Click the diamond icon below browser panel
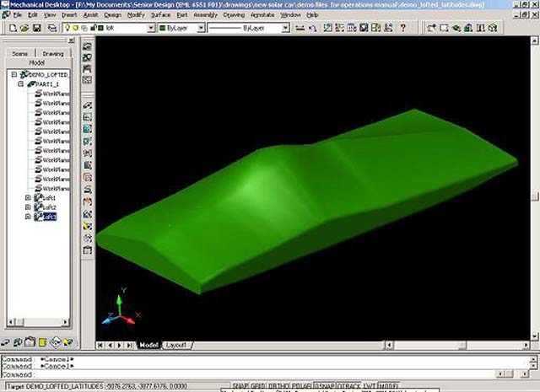Viewport: 540px width, 392px height. (55, 342)
